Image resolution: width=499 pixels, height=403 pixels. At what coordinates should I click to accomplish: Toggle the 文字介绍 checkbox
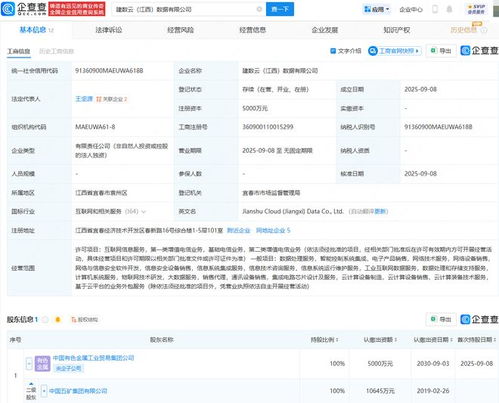(x=333, y=51)
